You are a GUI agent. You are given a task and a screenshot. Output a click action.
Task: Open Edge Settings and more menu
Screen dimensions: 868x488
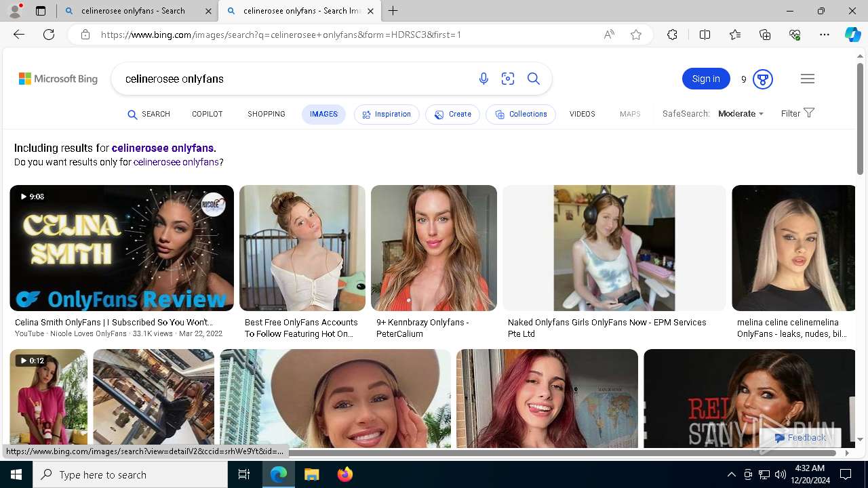click(x=825, y=35)
